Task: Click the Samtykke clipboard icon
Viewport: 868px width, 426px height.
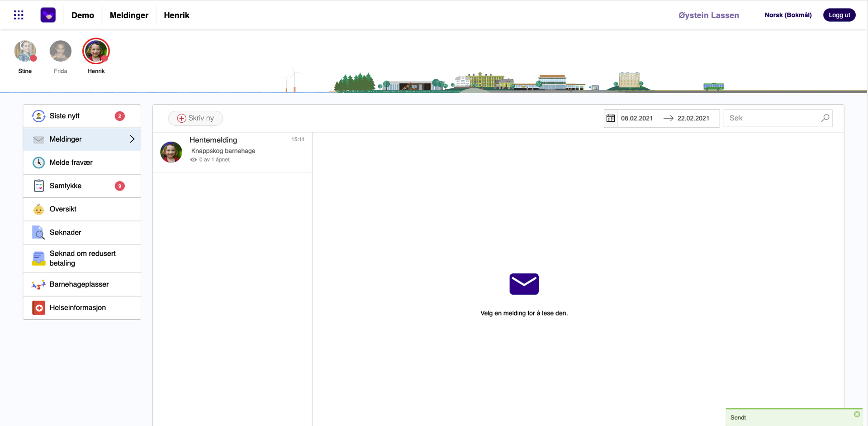Action: pos(38,186)
